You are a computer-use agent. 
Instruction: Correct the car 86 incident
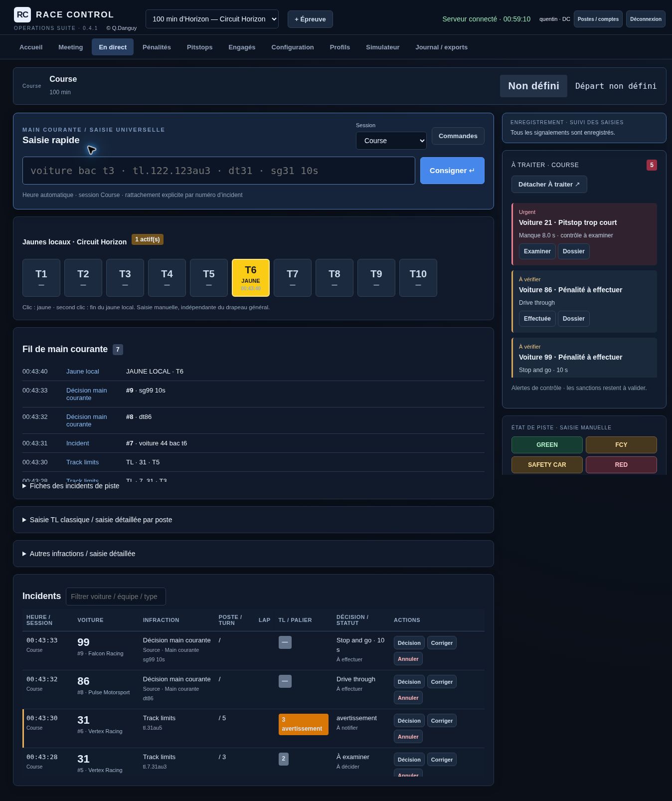tap(442, 682)
